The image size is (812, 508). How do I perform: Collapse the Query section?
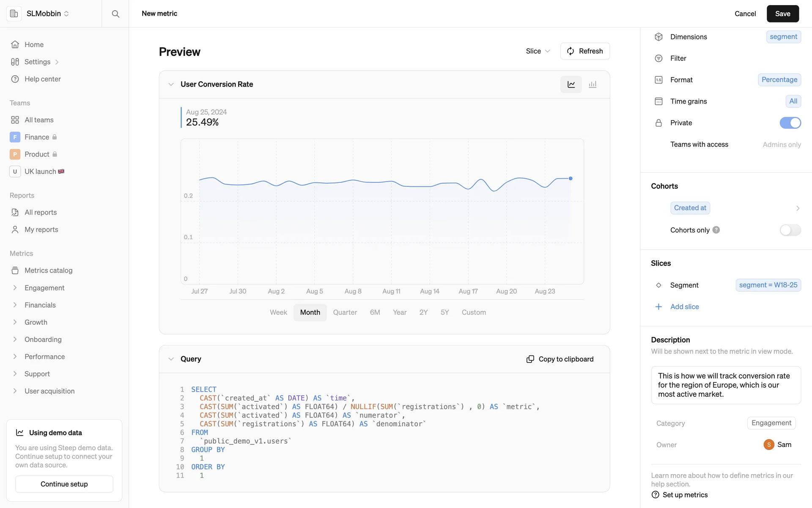tap(171, 359)
